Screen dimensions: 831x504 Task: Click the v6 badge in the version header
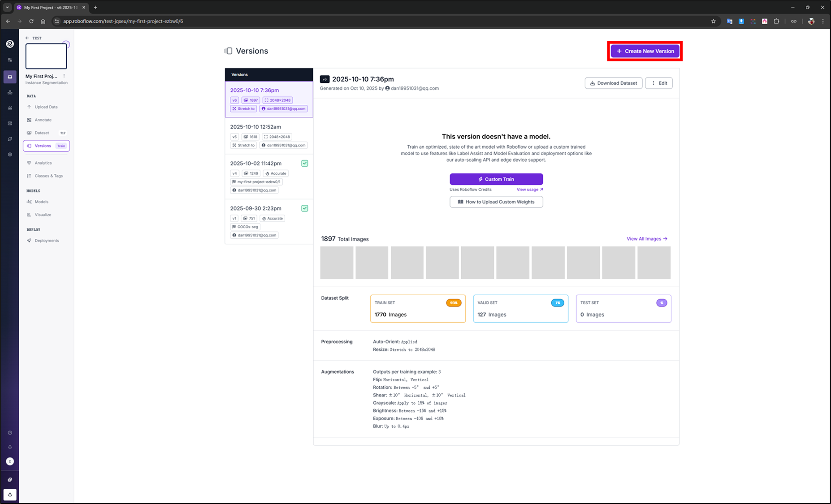[325, 79]
